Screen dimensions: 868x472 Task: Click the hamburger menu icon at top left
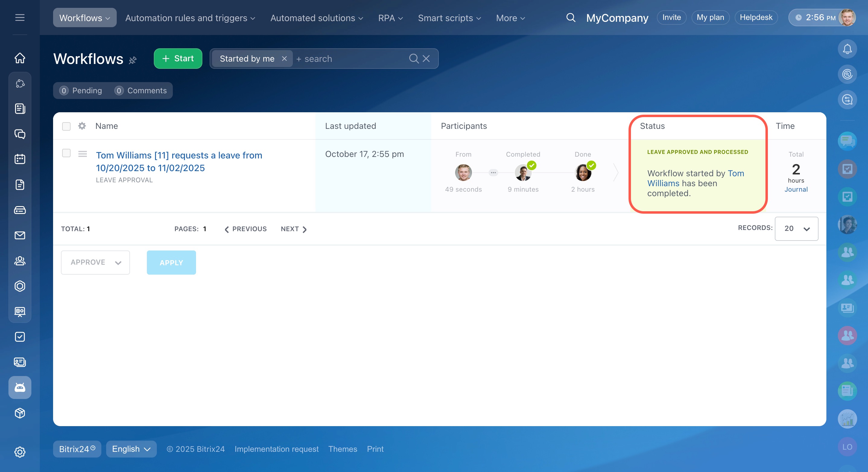tap(20, 18)
